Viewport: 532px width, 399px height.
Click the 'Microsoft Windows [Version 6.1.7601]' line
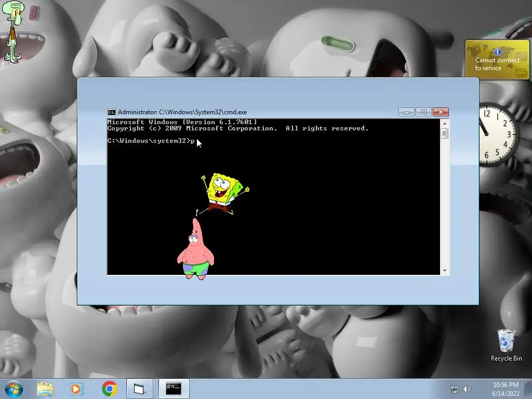pyautogui.click(x=182, y=122)
